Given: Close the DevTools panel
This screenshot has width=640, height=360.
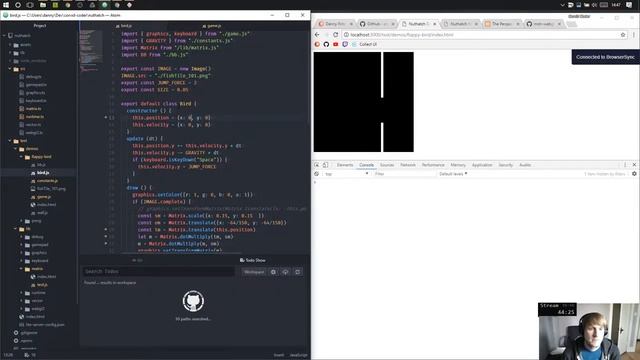Looking at the screenshot, I should pyautogui.click(x=634, y=165).
